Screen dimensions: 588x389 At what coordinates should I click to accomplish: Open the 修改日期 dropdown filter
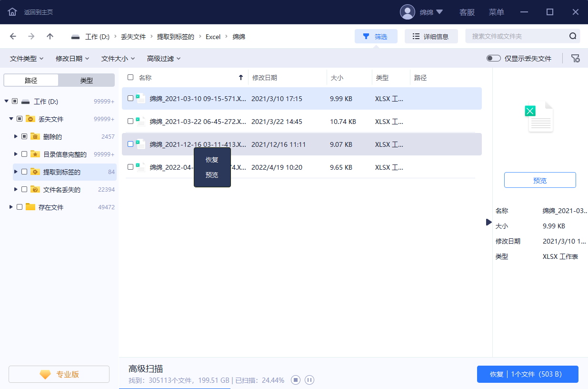[x=72, y=59]
